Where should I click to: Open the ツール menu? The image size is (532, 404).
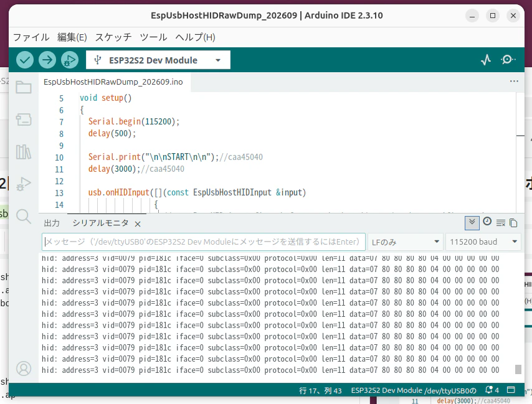(153, 37)
